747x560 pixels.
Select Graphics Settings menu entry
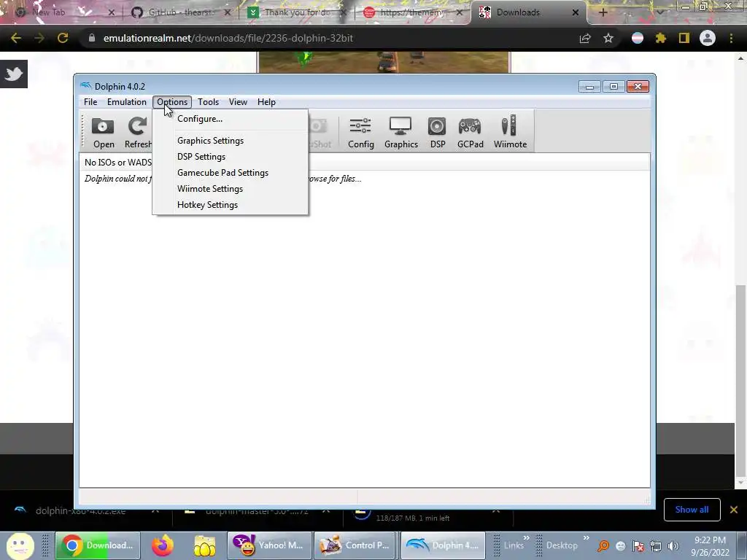coord(231,141)
